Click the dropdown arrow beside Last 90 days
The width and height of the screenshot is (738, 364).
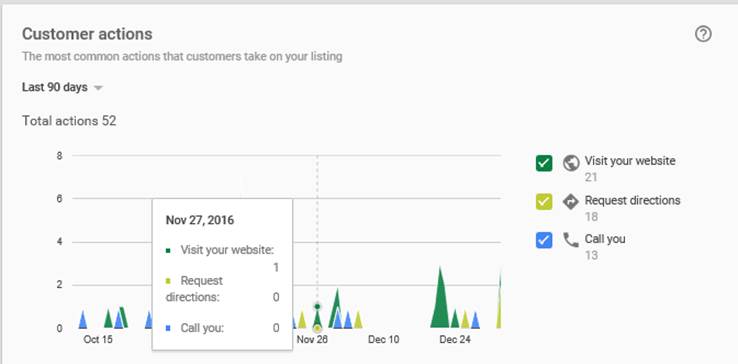98,88
